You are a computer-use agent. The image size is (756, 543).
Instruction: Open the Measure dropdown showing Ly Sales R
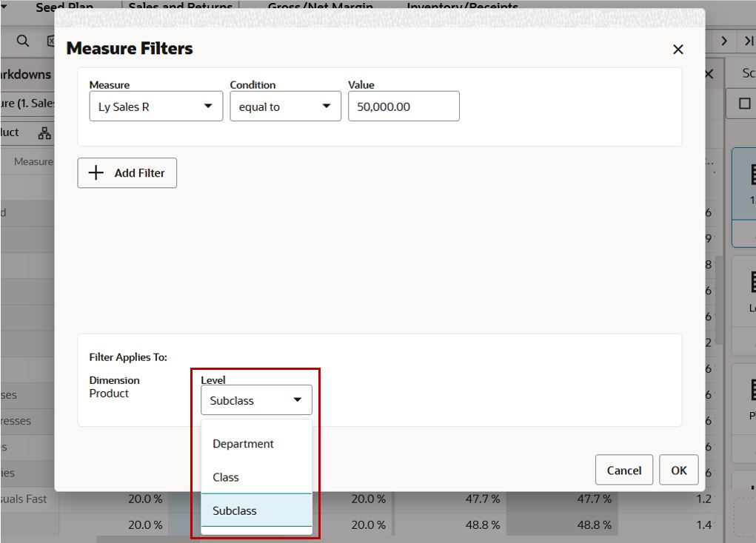[x=155, y=106]
